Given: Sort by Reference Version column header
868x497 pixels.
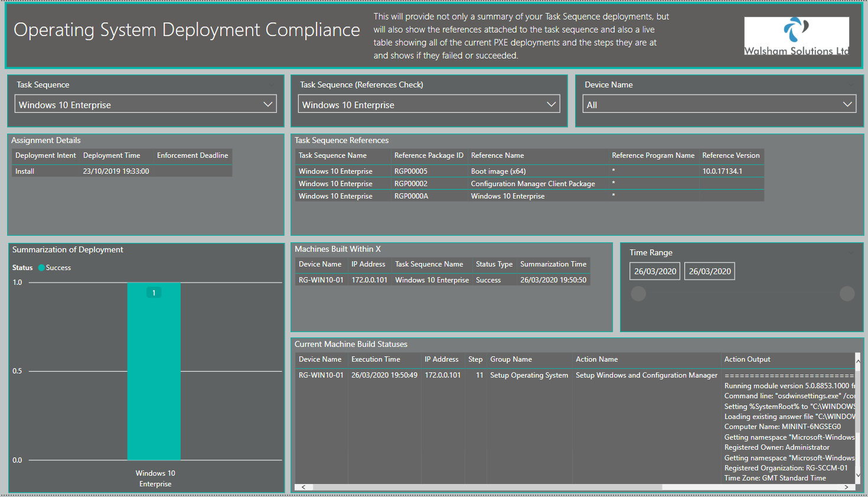Looking at the screenshot, I should click(x=731, y=155).
